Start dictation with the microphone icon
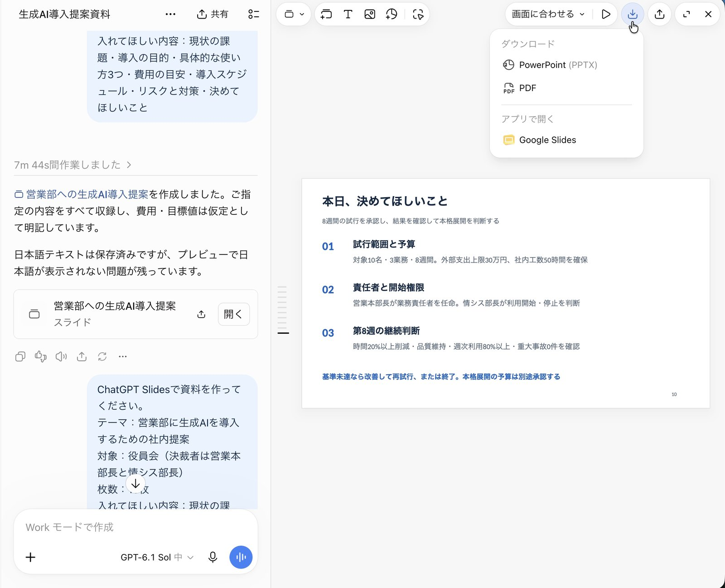The image size is (725, 588). 213,557
